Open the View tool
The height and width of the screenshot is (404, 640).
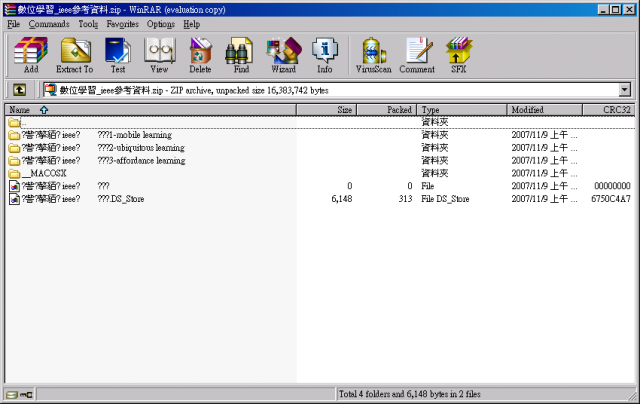[x=160, y=55]
